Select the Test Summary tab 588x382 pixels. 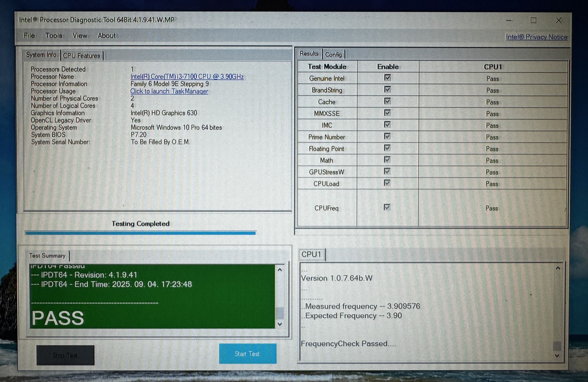[47, 255]
